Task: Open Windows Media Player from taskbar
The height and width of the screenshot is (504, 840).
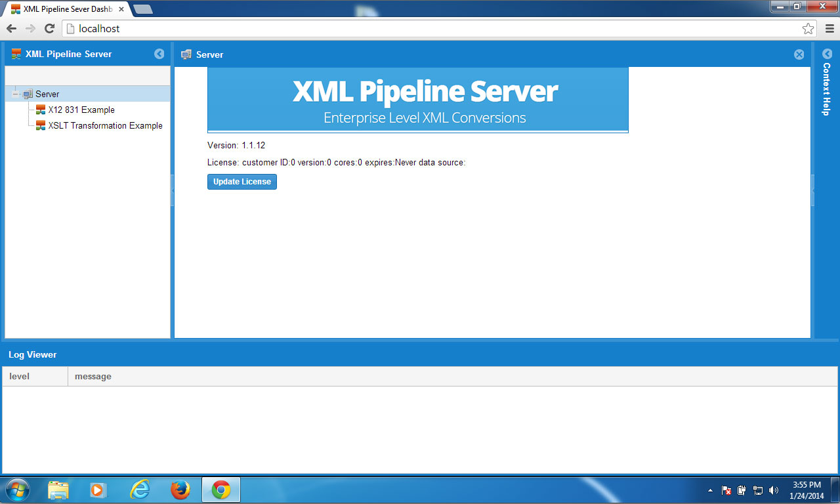Action: click(x=98, y=490)
